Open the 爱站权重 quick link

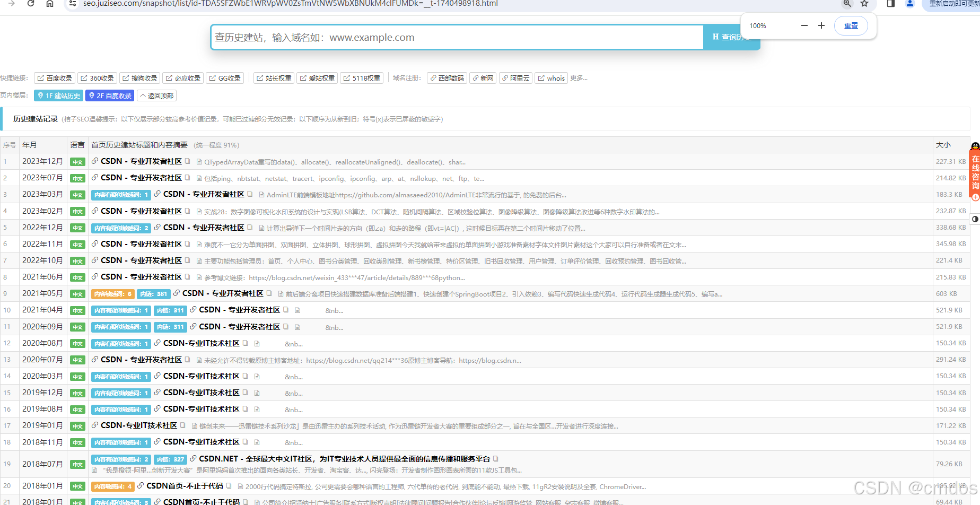coord(317,78)
